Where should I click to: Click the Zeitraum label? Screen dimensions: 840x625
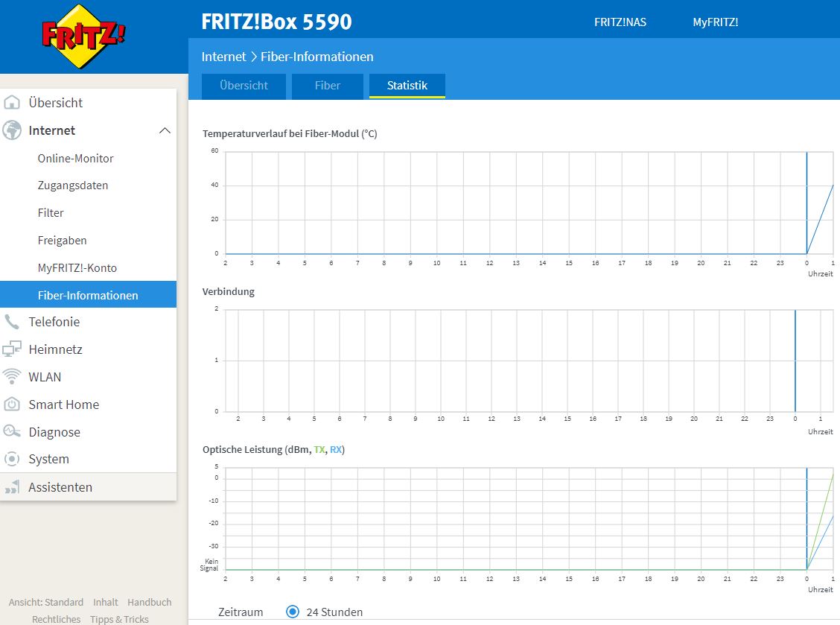[241, 612]
